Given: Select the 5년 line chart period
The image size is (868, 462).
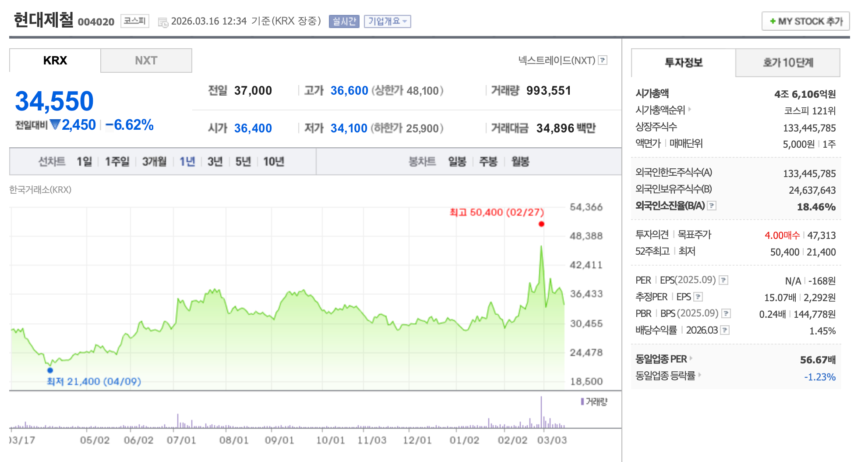Looking at the screenshot, I should [x=243, y=162].
